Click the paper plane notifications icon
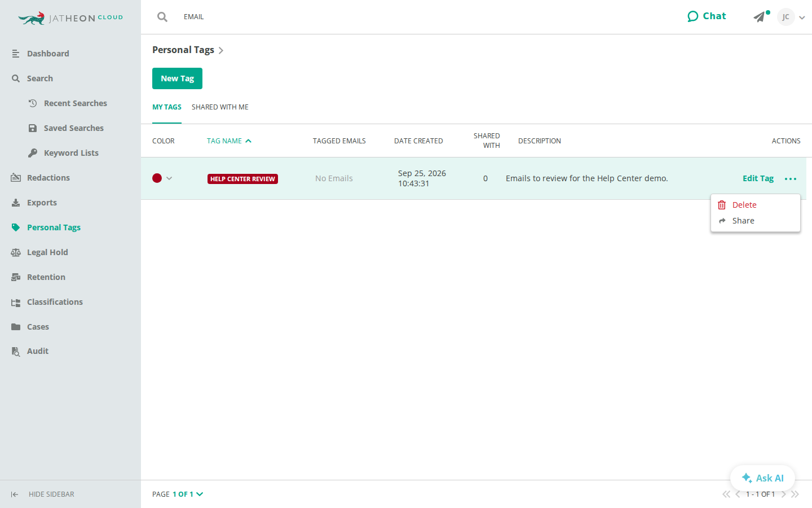812x508 pixels. pos(760,17)
